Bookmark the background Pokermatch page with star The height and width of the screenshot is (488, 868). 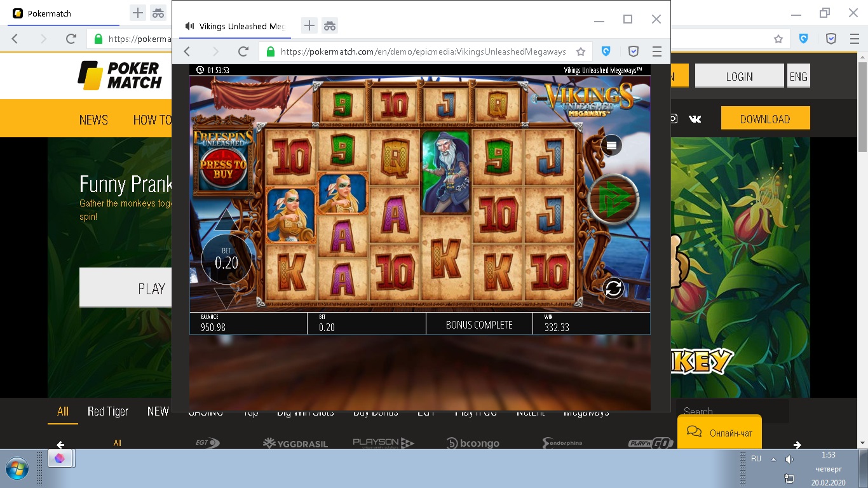coord(778,39)
